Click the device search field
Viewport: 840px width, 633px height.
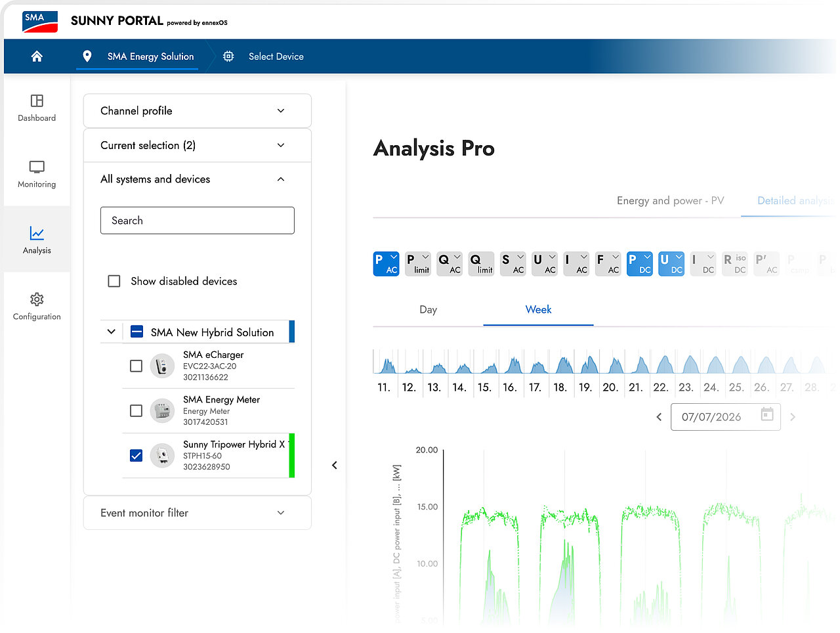point(198,221)
